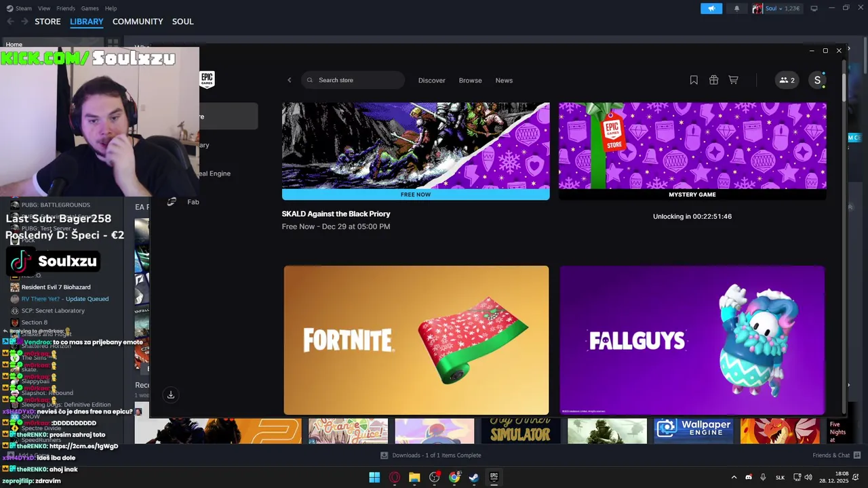Screen dimensions: 868x488
Task: Open Browse tab in Epic store
Action: [x=470, y=80]
